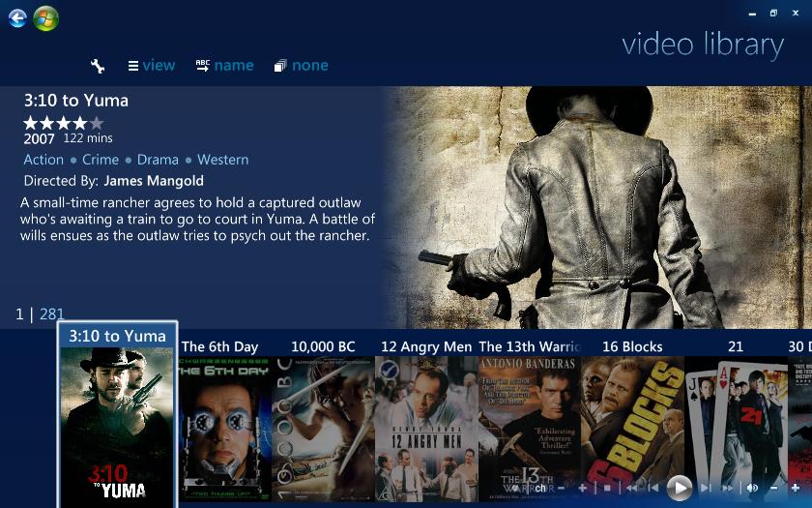Image resolution: width=812 pixels, height=508 pixels.
Task: Restore down the Media Center window
Action: point(773,13)
